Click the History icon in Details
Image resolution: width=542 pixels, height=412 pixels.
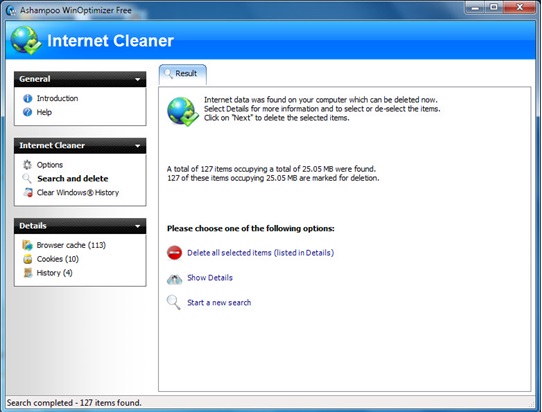(x=28, y=273)
